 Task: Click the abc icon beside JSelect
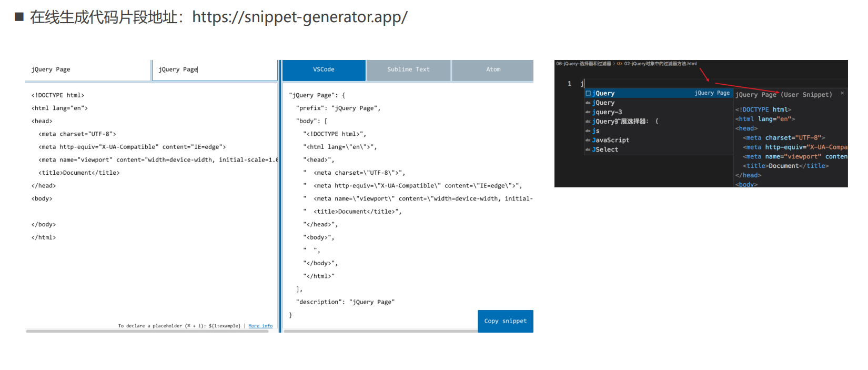(588, 150)
